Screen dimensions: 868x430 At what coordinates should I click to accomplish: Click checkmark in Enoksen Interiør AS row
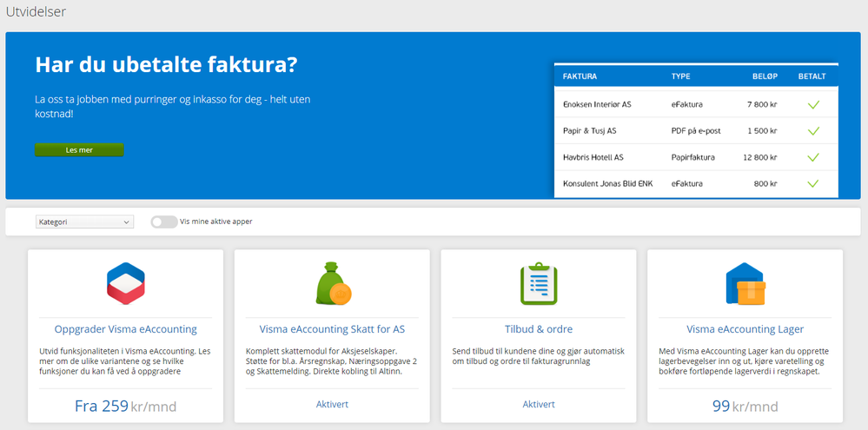[x=812, y=104]
